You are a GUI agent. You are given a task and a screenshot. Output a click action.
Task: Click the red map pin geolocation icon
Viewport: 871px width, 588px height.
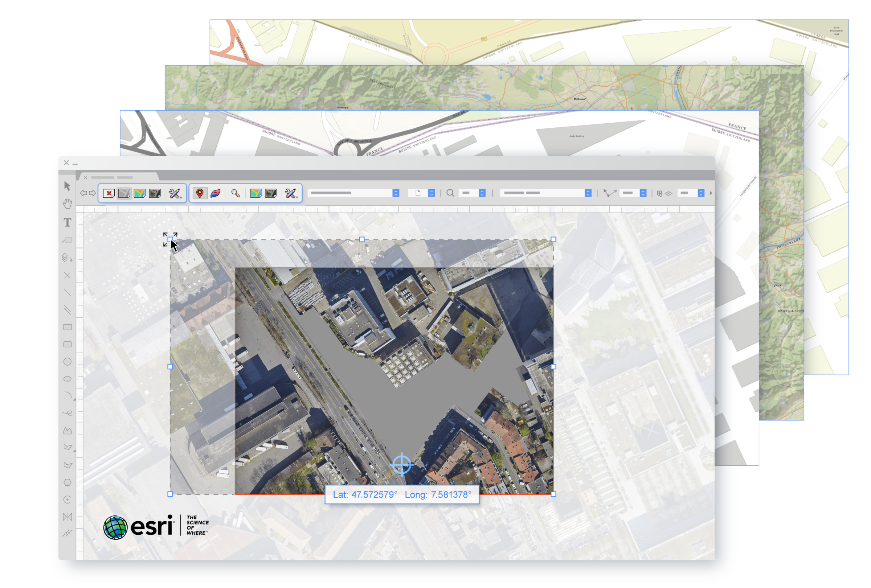pyautogui.click(x=200, y=193)
